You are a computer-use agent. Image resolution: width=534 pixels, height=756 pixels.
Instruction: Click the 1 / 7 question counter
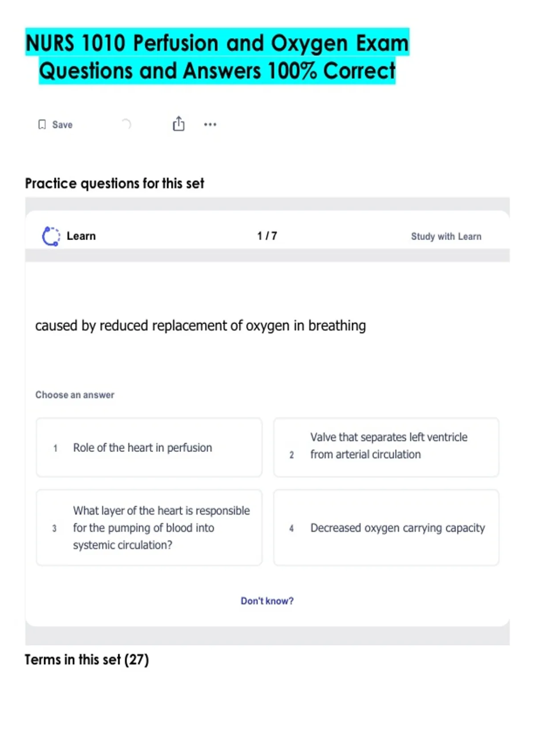pos(267,236)
